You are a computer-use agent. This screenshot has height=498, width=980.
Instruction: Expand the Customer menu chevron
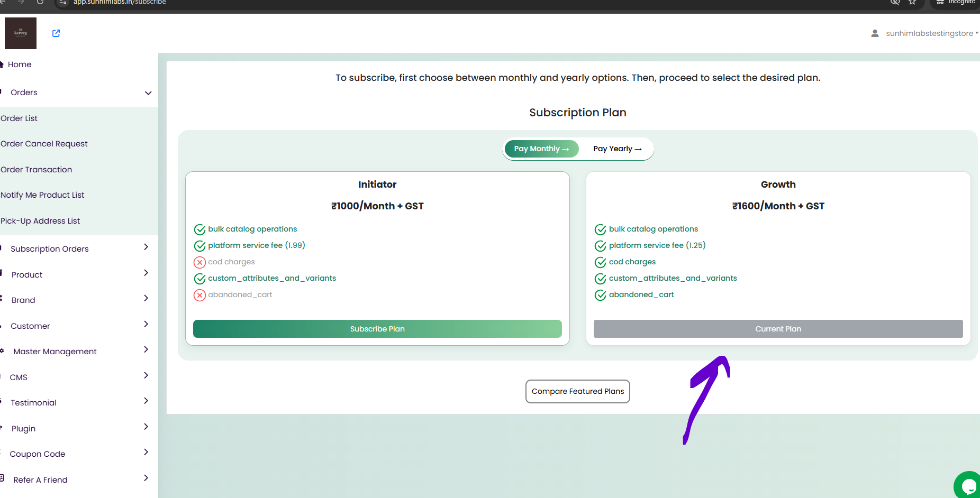146,324
